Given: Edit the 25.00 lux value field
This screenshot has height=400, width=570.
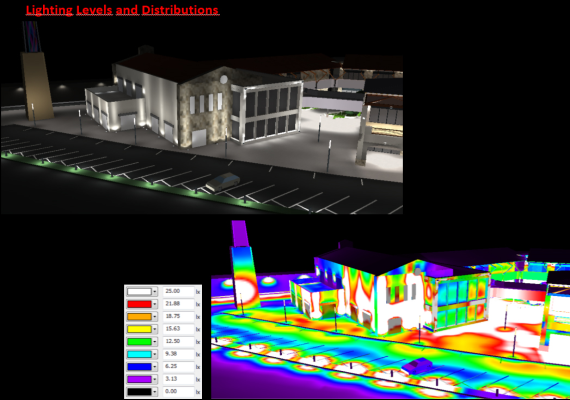Looking at the screenshot, I should 178,291.
